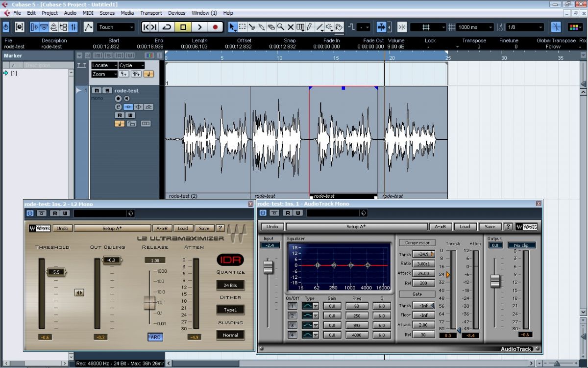
Task: Select the Mute X tool
Action: click(291, 27)
